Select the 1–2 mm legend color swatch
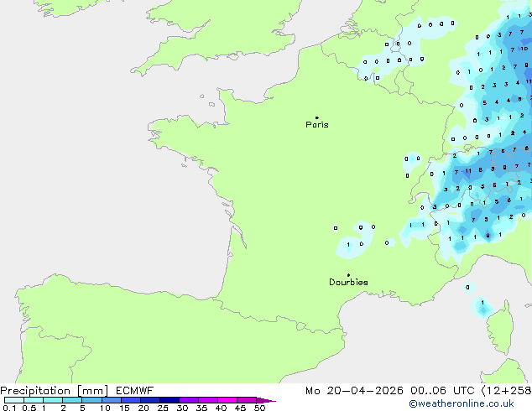 click(53, 400)
